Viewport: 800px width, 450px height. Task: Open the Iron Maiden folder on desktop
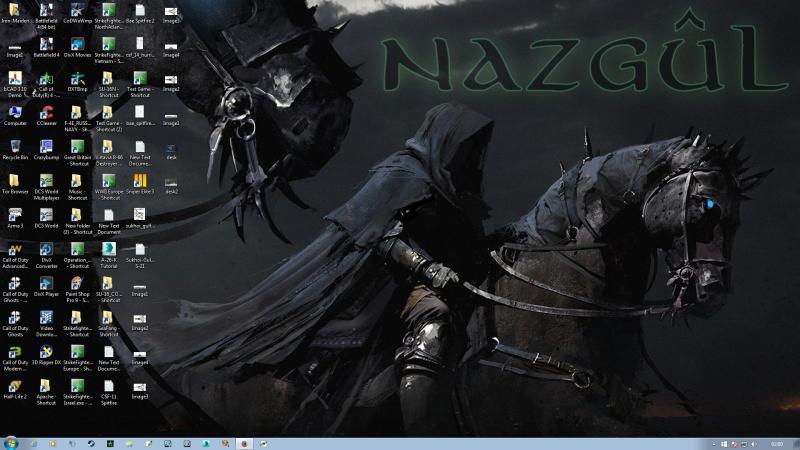point(15,14)
